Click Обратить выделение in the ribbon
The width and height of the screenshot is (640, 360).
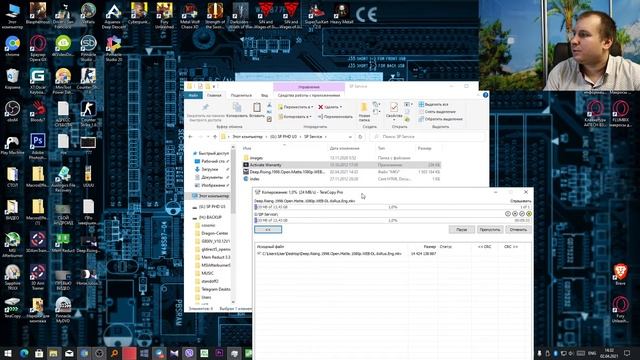pyautogui.click(x=440, y=119)
